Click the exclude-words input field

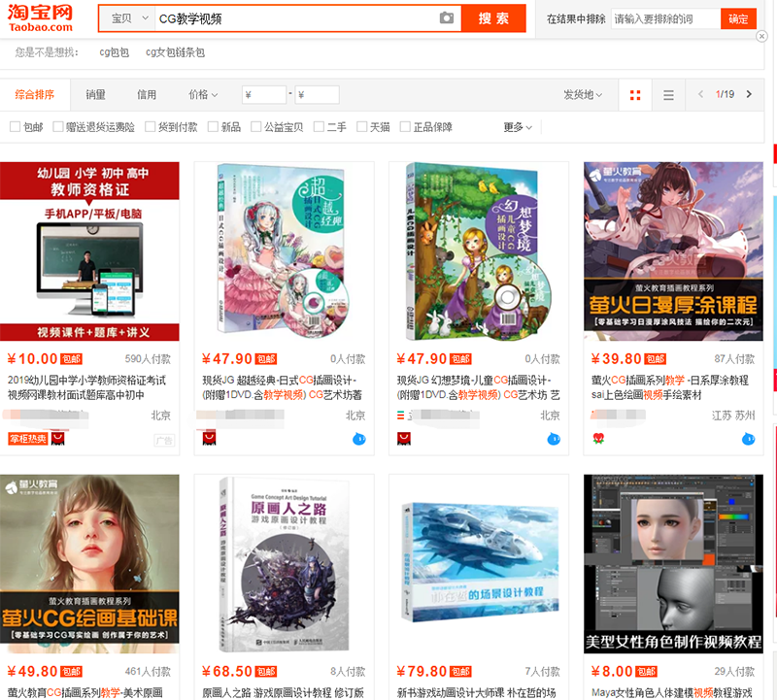[x=665, y=18]
